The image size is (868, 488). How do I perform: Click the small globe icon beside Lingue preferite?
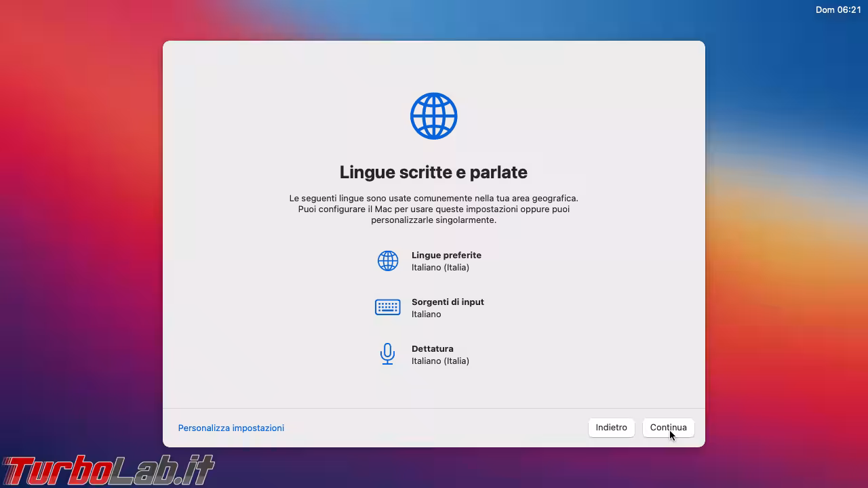point(388,261)
